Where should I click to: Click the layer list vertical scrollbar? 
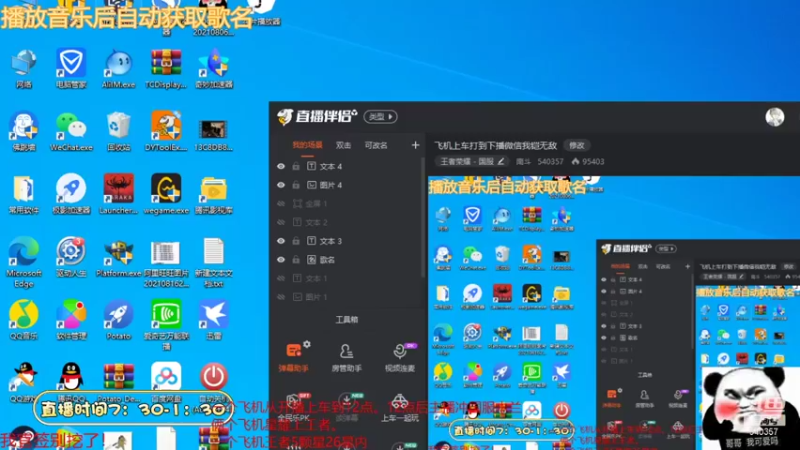pos(423,217)
